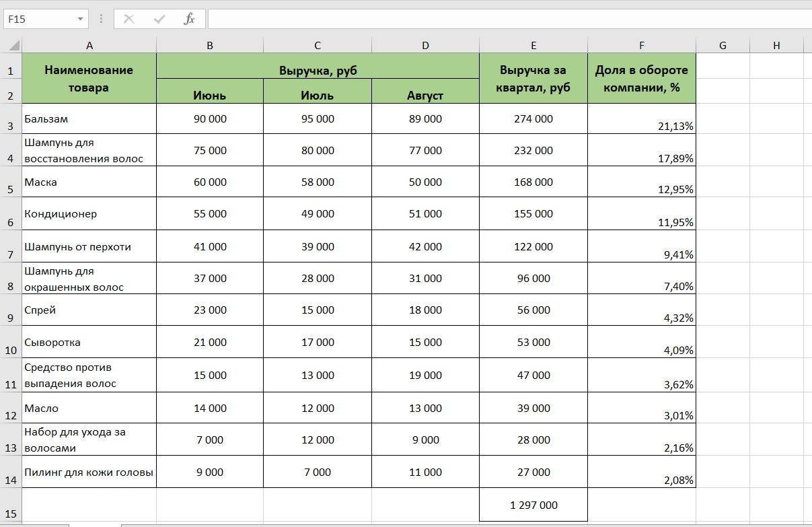
Task: Select the 'Бальзам' cell
Action: (x=89, y=119)
